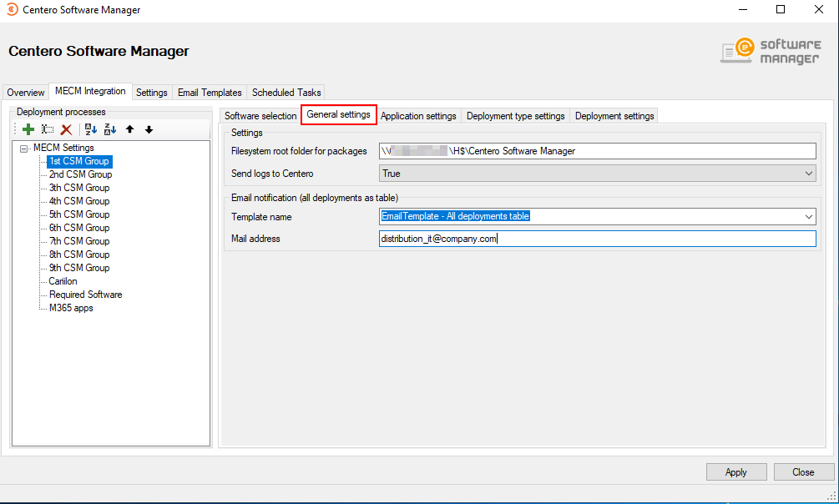
Task: Open the Send logs to Centero dropdown
Action: [x=808, y=174]
